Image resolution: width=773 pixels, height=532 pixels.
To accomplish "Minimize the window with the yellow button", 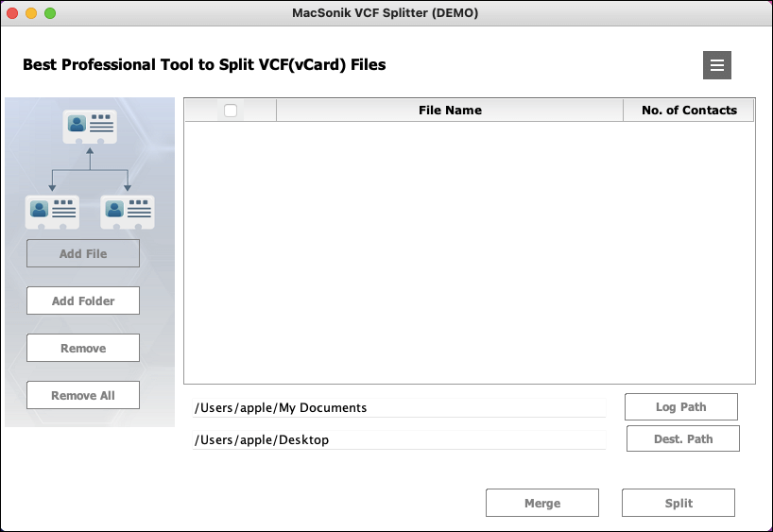I will click(x=31, y=13).
